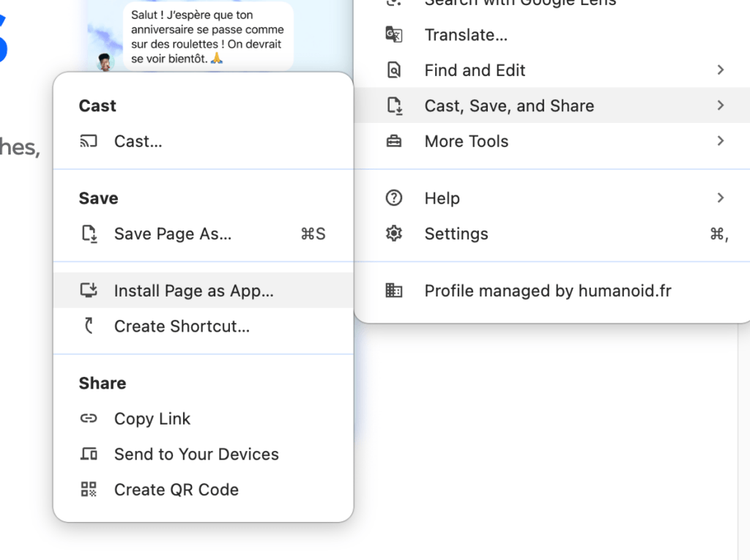Click the Settings gear icon
This screenshot has height=560, width=750.
[395, 234]
